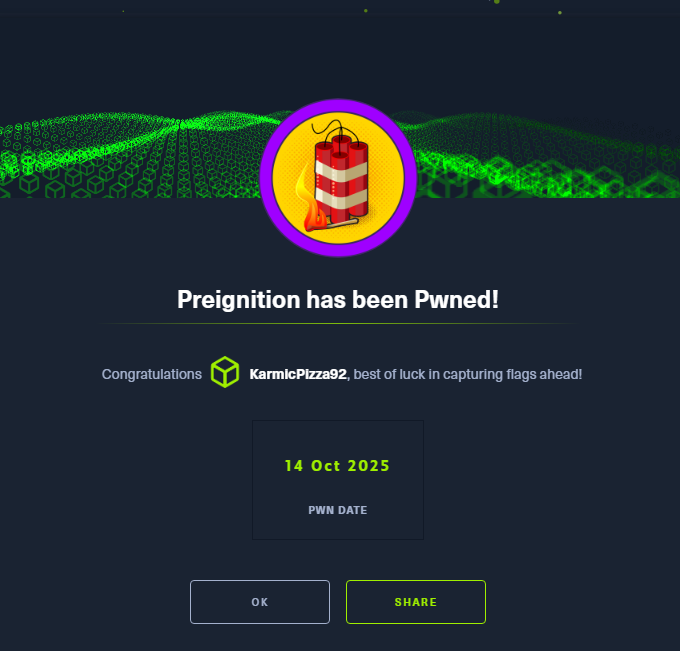Click the word "Pwned!" in the title
The height and width of the screenshot is (651, 680).
coord(456,299)
